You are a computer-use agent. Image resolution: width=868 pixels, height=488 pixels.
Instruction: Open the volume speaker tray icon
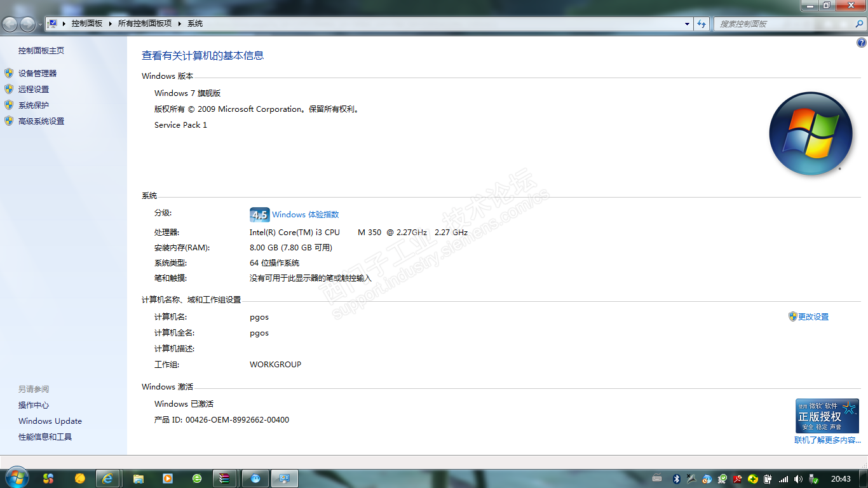pos(799,479)
